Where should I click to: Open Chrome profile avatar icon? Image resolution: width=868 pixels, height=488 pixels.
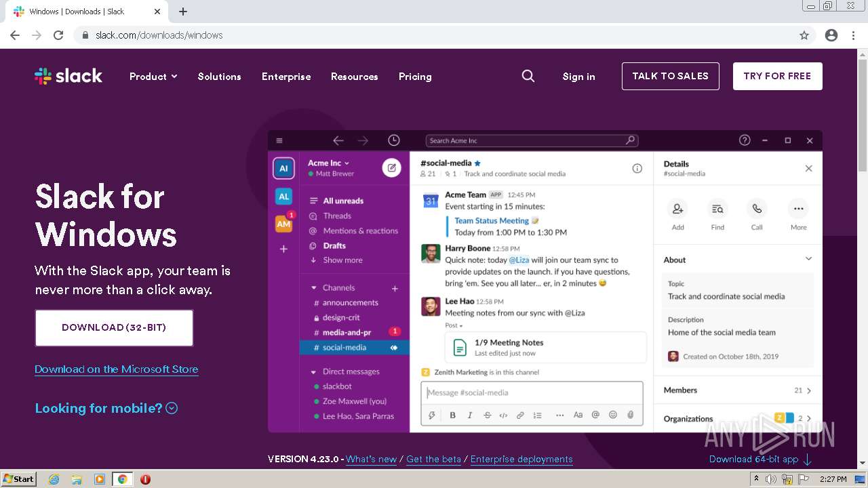coord(831,35)
